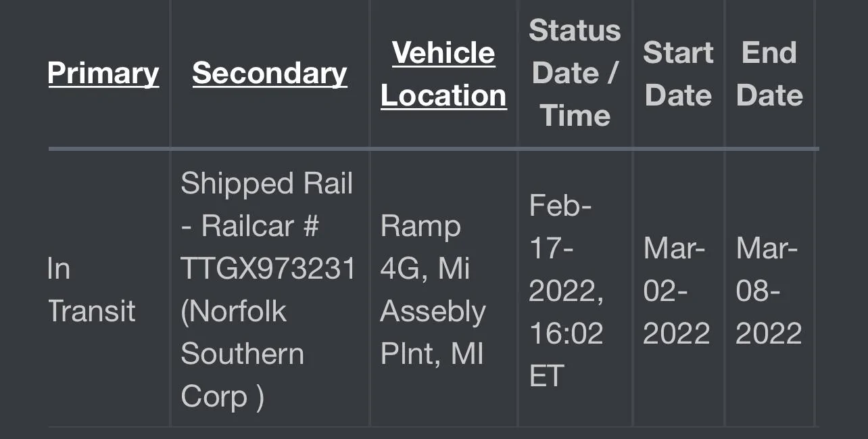Select the Status Date / Time header
Viewport: 868px width, 439px height.
[x=575, y=73]
